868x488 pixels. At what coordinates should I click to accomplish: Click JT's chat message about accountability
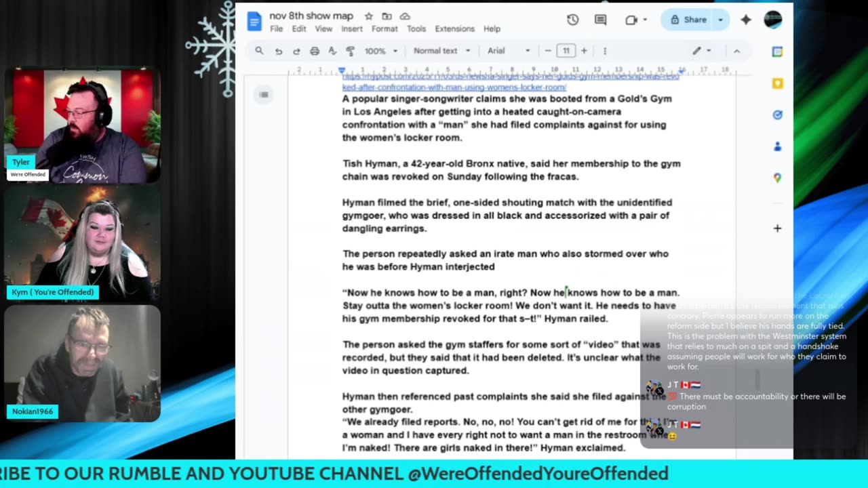click(x=756, y=401)
